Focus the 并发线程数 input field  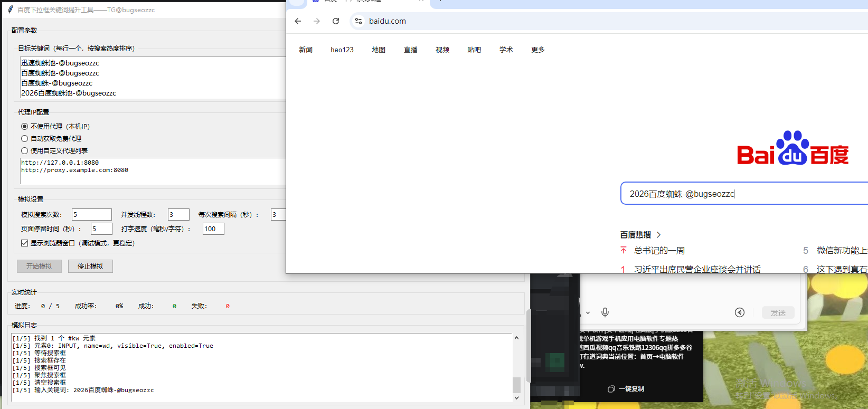pyautogui.click(x=178, y=214)
